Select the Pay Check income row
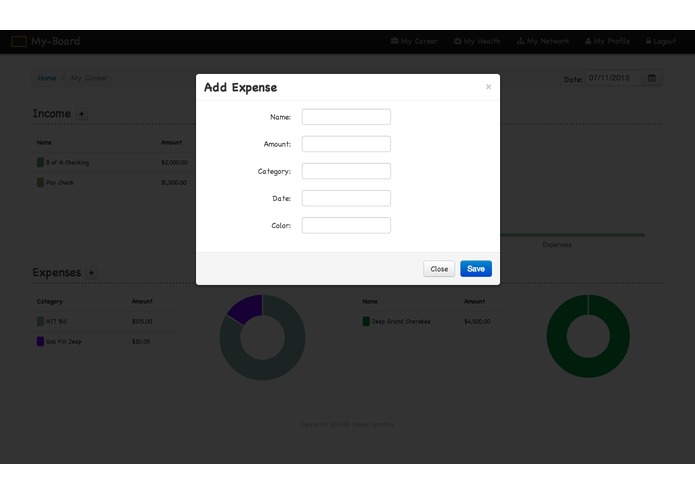Viewport: 695px width, 494px height. click(x=114, y=183)
